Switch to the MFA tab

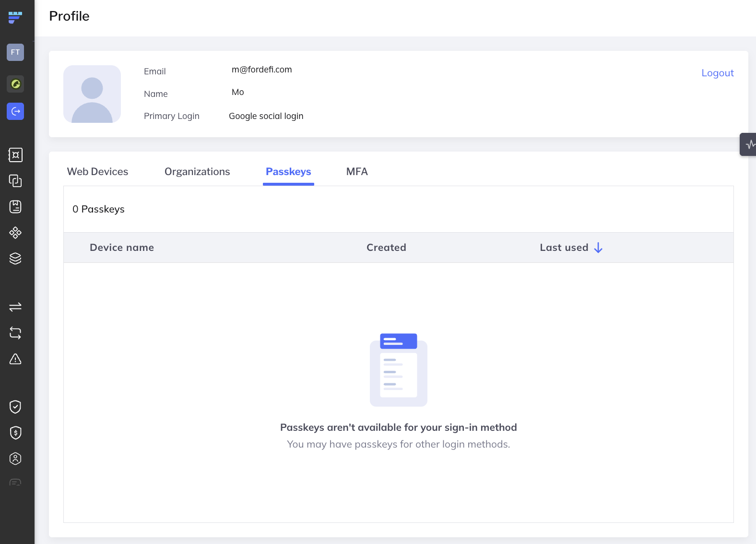click(x=357, y=172)
